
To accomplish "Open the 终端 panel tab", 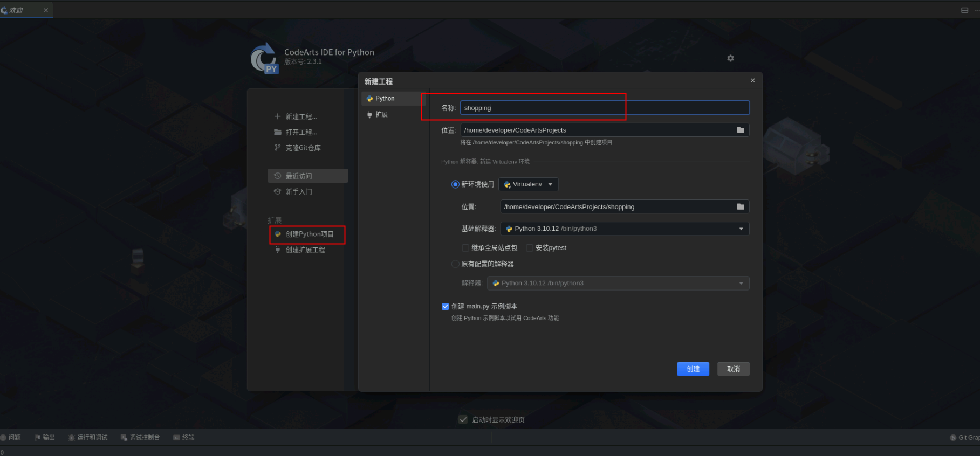I will pyautogui.click(x=184, y=438).
